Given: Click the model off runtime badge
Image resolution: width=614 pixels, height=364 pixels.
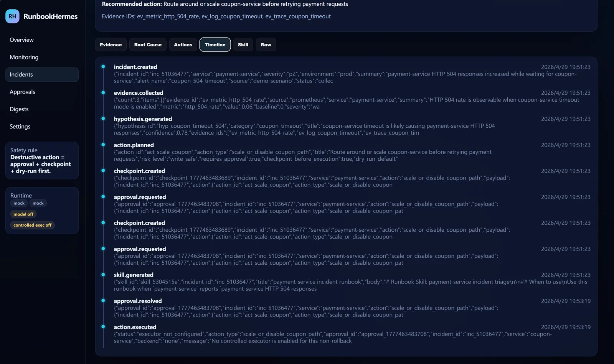Looking at the screenshot, I should (x=23, y=214).
